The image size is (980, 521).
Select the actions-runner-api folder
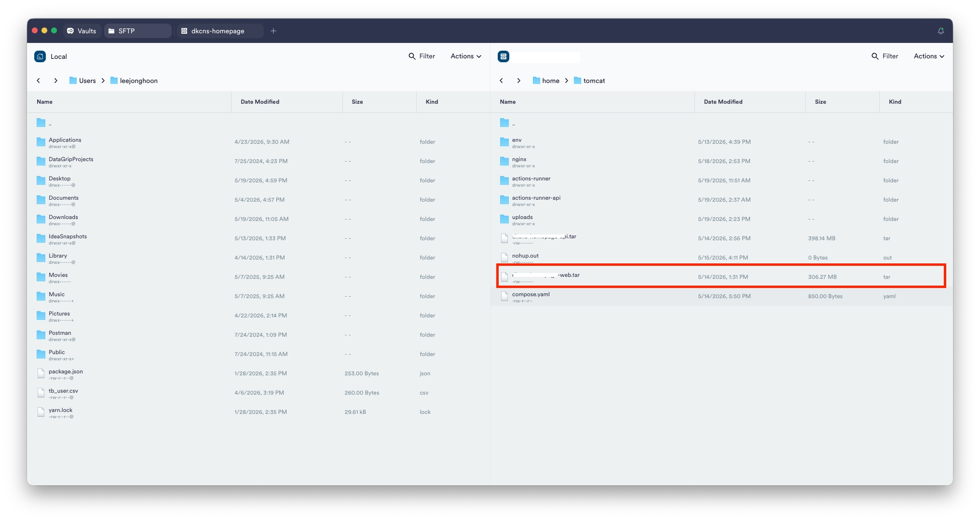click(x=721, y=200)
